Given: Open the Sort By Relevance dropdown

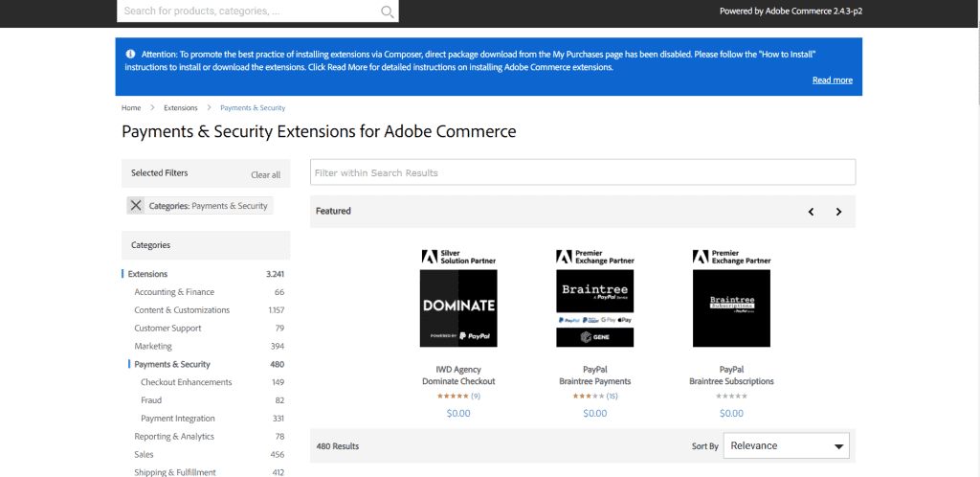Looking at the screenshot, I should pos(787,445).
